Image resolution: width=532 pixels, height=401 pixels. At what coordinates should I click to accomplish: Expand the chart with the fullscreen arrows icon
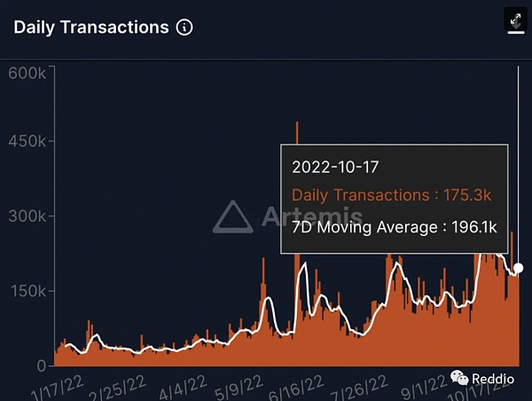516,20
